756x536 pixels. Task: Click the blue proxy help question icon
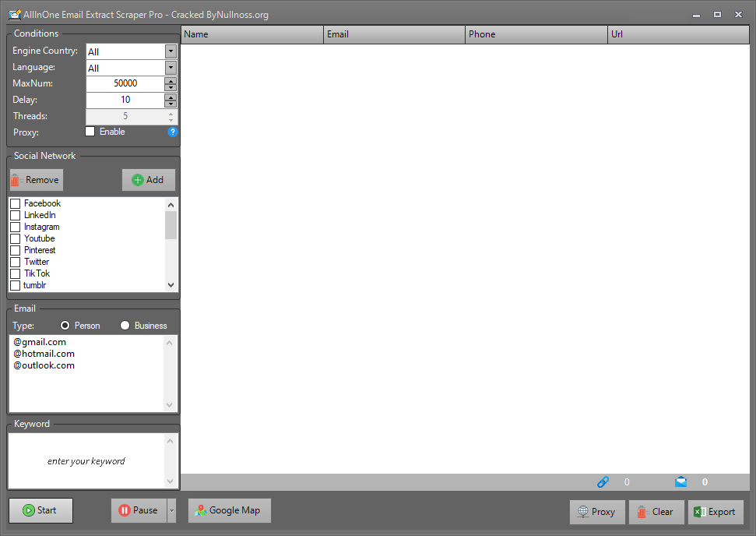173,132
